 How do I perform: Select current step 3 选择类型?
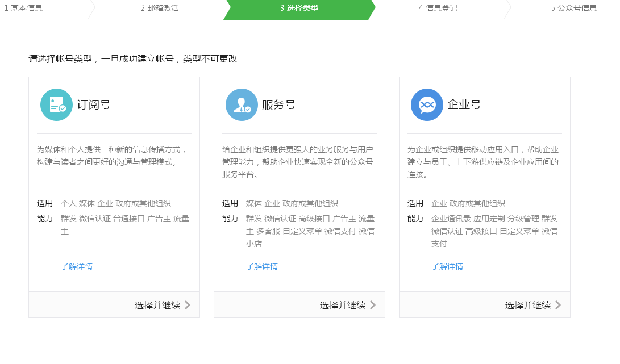[299, 9]
